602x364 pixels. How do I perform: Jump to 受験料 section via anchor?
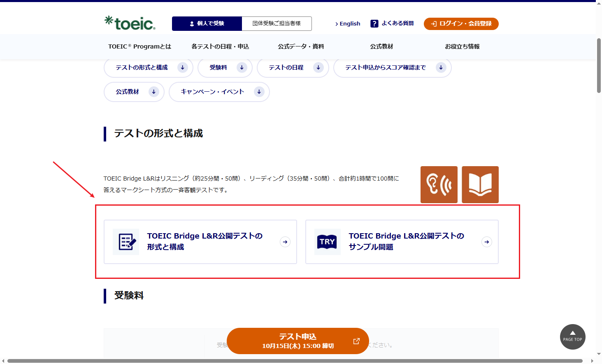(x=225, y=67)
